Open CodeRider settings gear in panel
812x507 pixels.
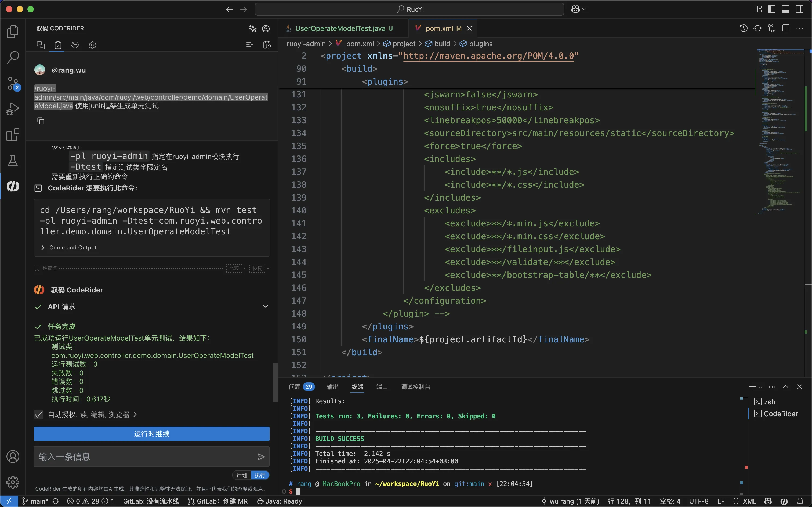(92, 45)
